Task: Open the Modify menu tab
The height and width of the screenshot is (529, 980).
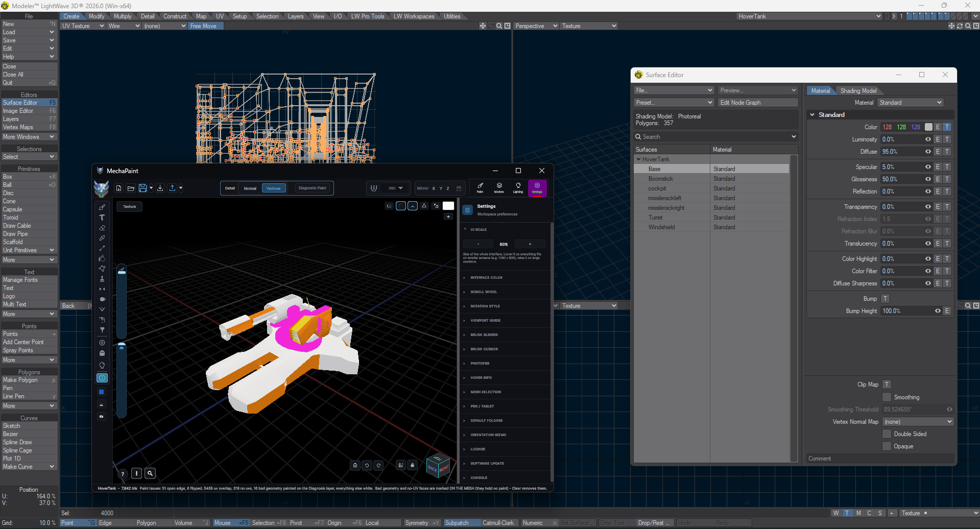Action: click(x=97, y=16)
